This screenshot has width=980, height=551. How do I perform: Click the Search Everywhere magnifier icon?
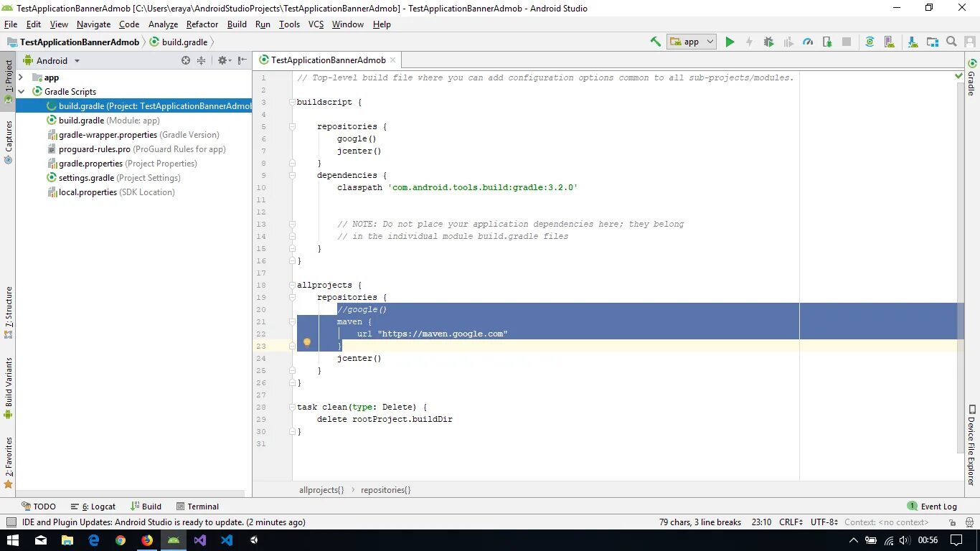(951, 42)
